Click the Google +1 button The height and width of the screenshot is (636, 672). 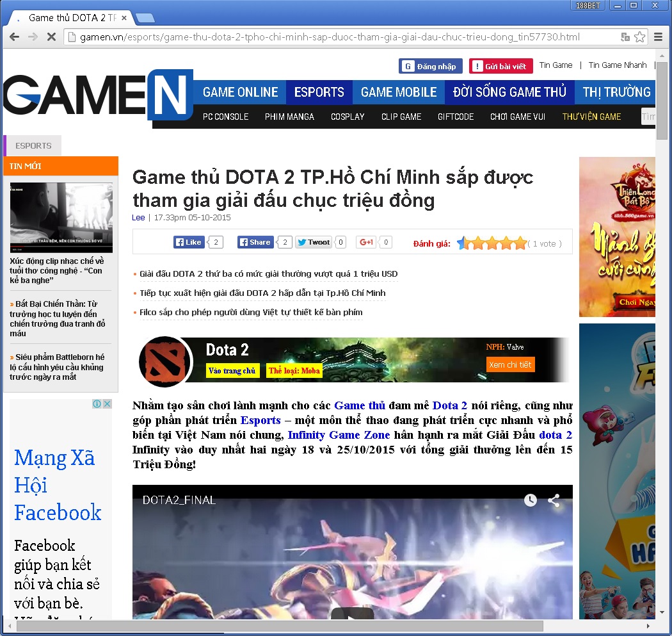pos(366,242)
